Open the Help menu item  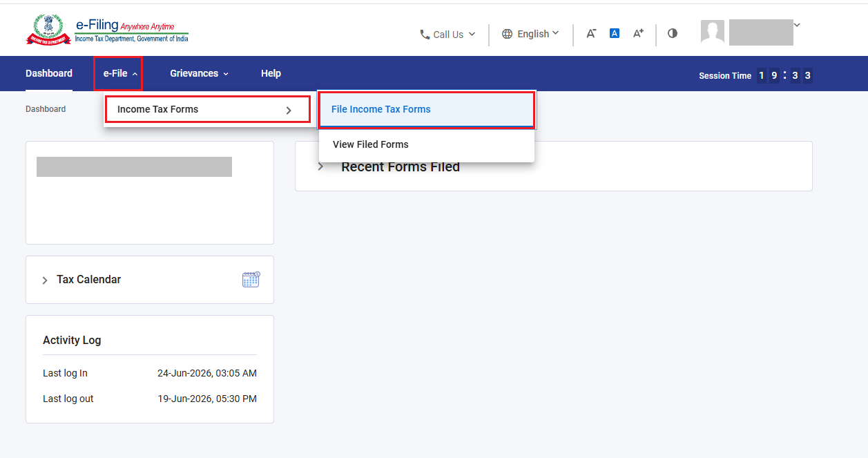coord(271,73)
